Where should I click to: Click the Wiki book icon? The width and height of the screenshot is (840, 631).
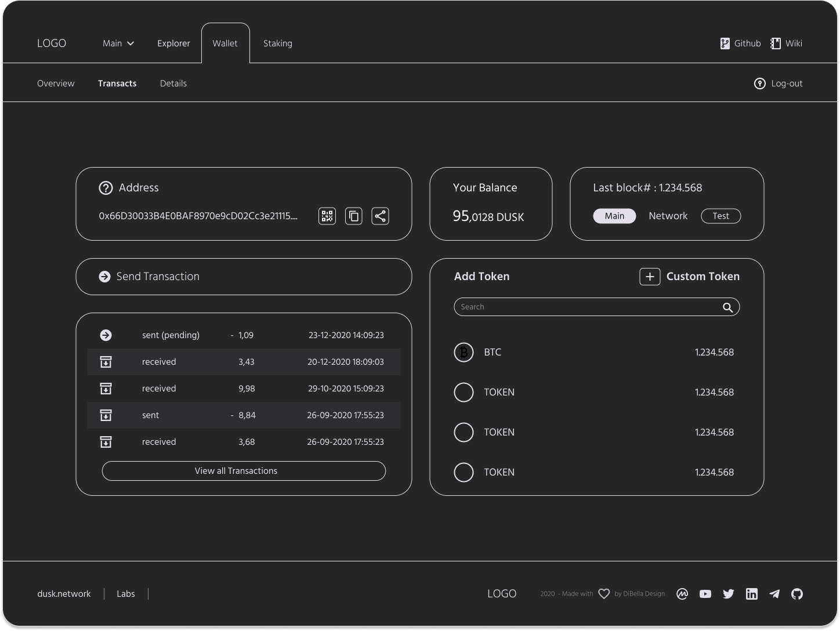(x=776, y=43)
